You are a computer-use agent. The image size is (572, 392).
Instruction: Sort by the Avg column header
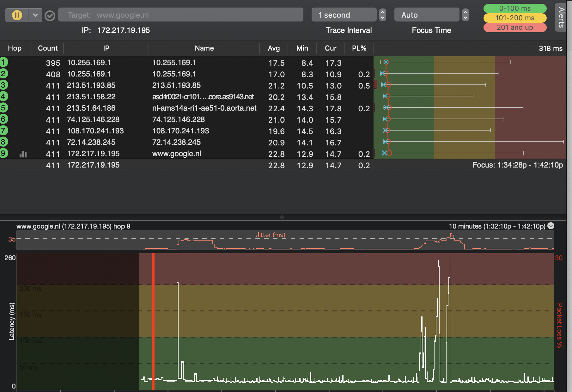point(274,48)
